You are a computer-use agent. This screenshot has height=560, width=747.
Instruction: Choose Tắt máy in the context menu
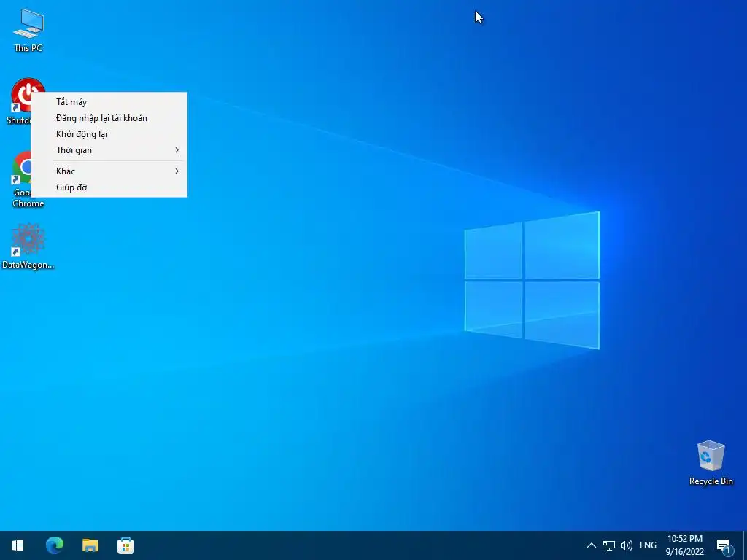point(109,102)
